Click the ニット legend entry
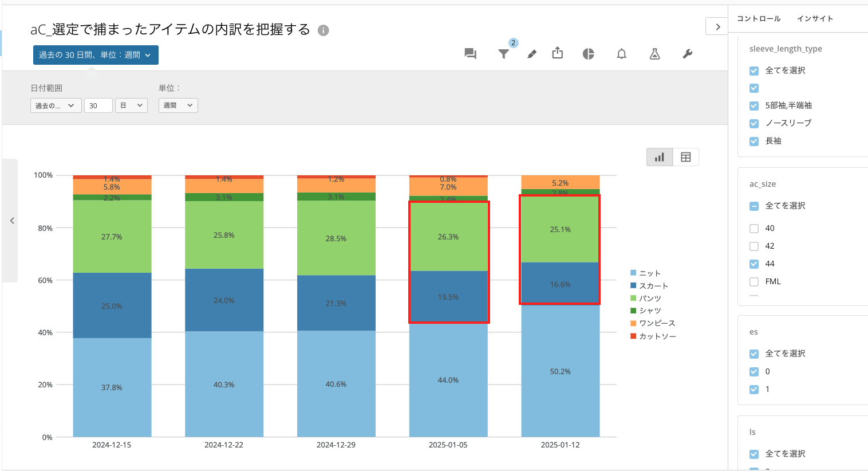 650,273
